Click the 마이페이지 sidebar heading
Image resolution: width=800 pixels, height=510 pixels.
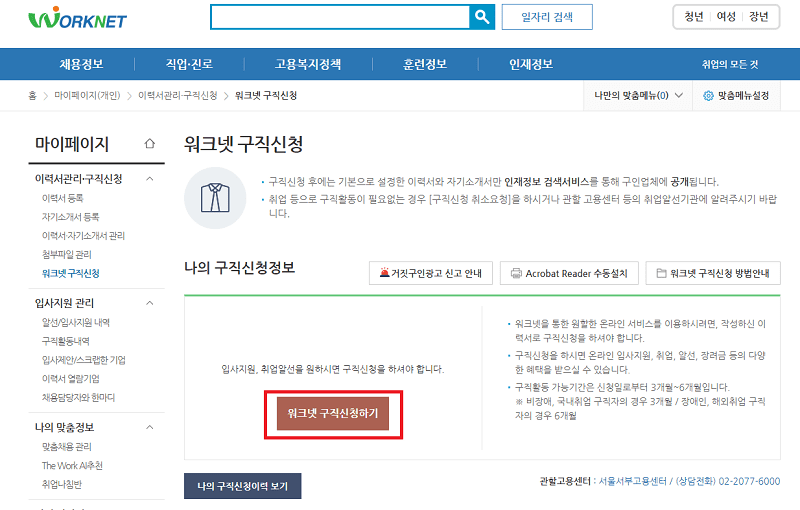(x=71, y=144)
